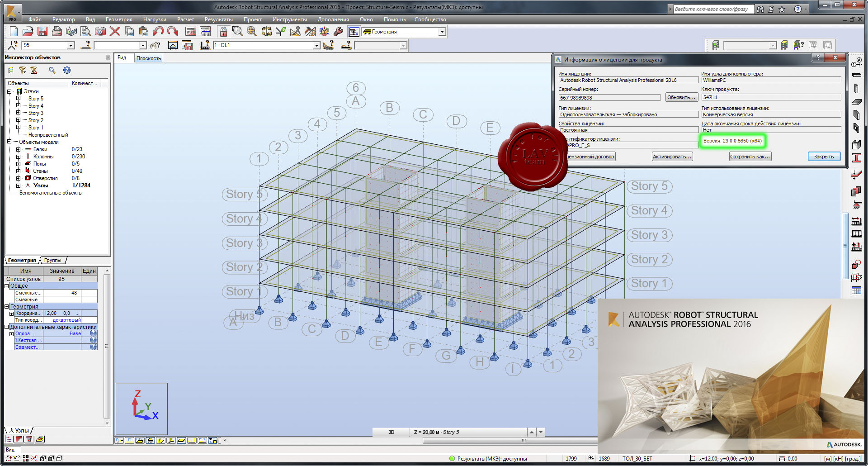
Task: Open the Нагрузки menu
Action: click(x=155, y=19)
